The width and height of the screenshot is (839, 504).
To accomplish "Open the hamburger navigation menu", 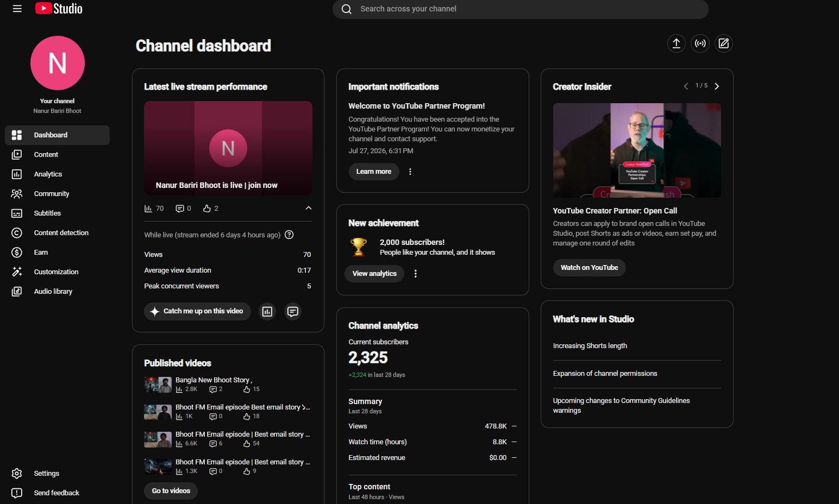I will point(17,9).
